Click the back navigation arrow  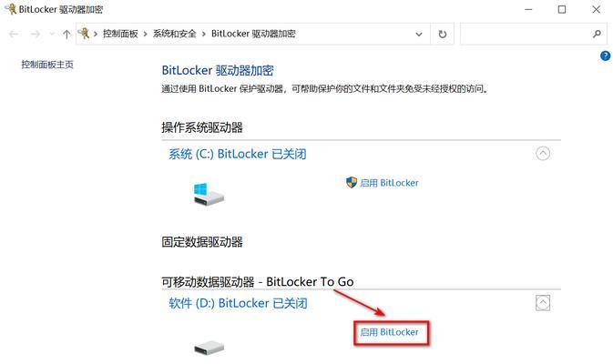click(x=14, y=35)
